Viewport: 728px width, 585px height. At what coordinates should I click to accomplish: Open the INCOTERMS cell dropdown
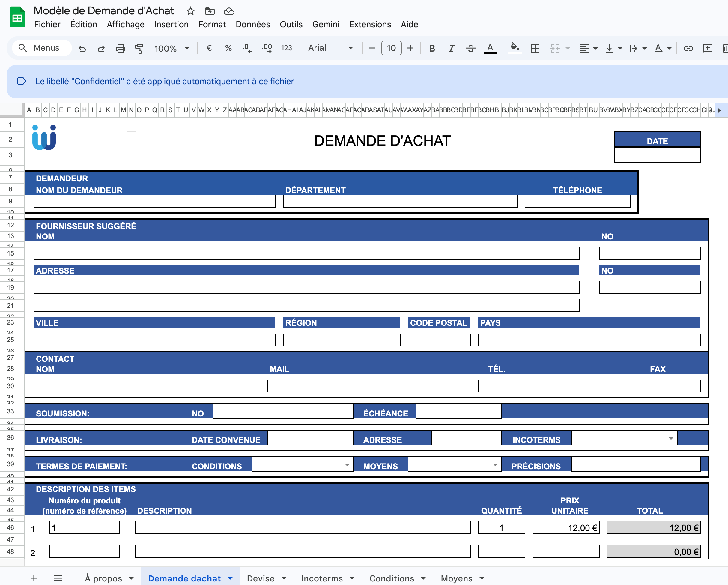[671, 438]
